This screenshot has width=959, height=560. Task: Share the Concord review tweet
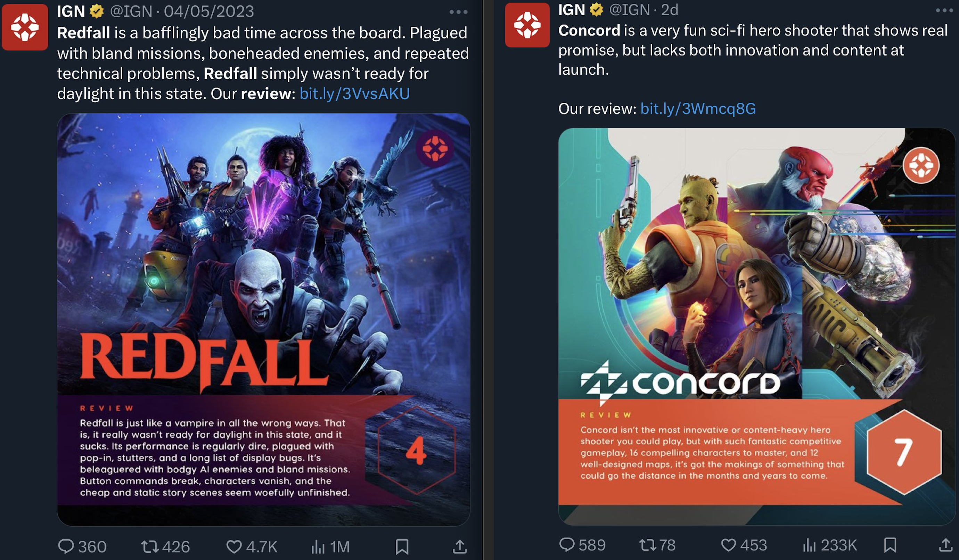(x=946, y=545)
